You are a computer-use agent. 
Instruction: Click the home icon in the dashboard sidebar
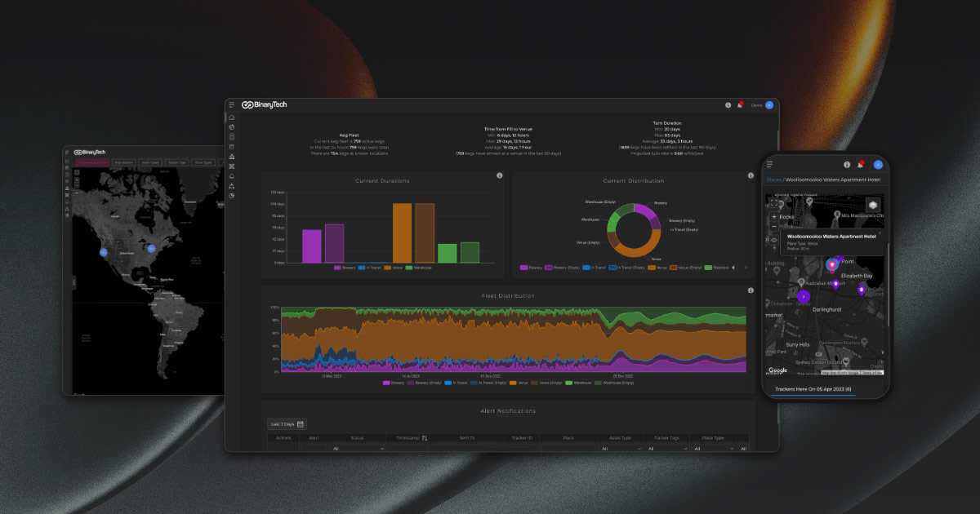pos(232,117)
